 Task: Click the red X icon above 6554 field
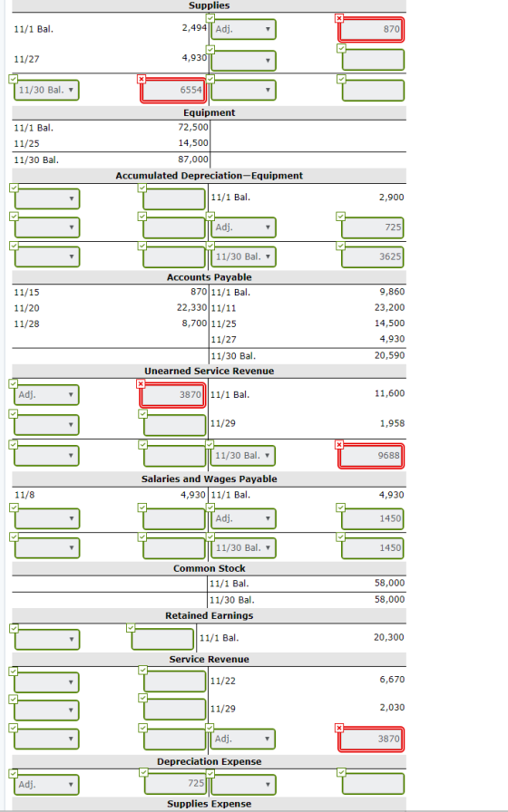tap(142, 79)
